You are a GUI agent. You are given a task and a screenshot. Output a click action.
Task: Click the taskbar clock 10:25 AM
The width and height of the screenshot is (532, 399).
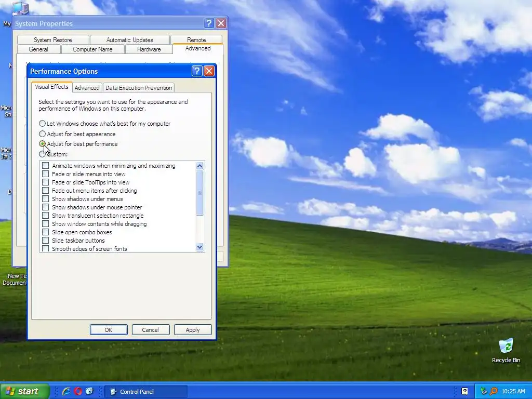click(513, 392)
